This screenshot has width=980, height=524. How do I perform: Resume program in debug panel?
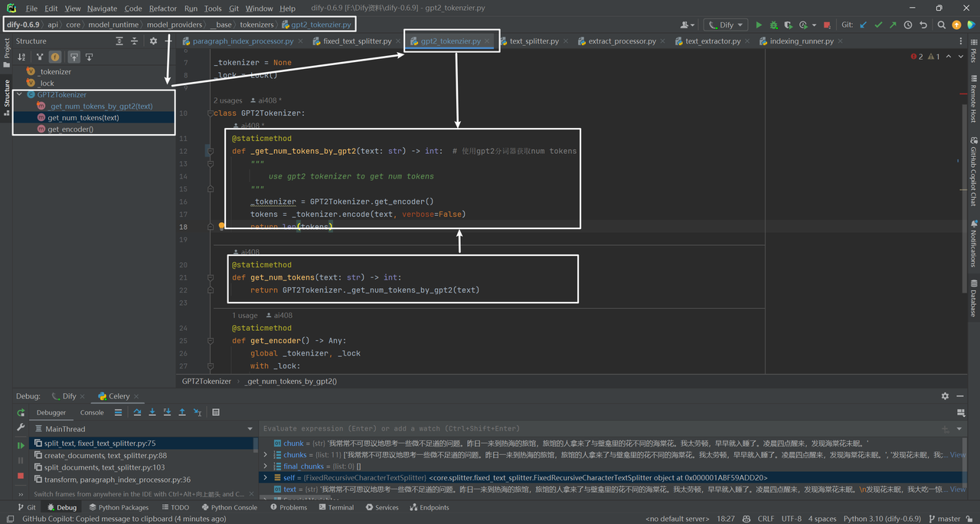pyautogui.click(x=21, y=445)
